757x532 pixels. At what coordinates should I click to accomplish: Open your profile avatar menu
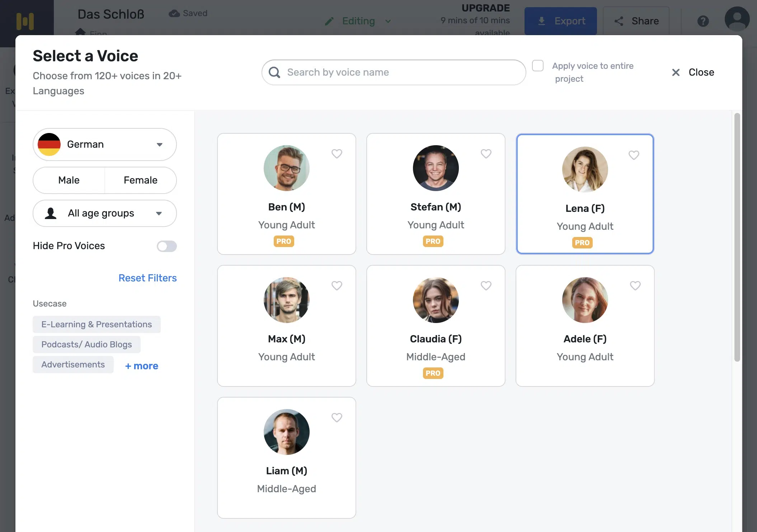(737, 19)
